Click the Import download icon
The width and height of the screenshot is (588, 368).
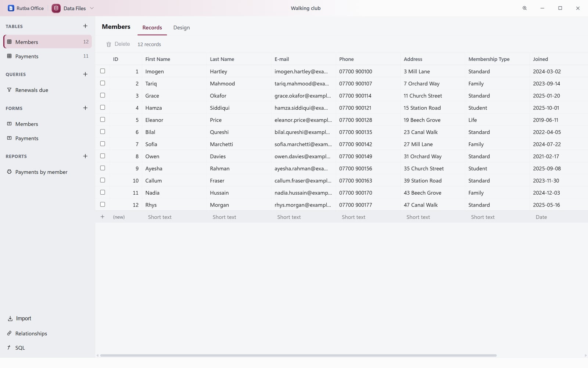pos(10,319)
